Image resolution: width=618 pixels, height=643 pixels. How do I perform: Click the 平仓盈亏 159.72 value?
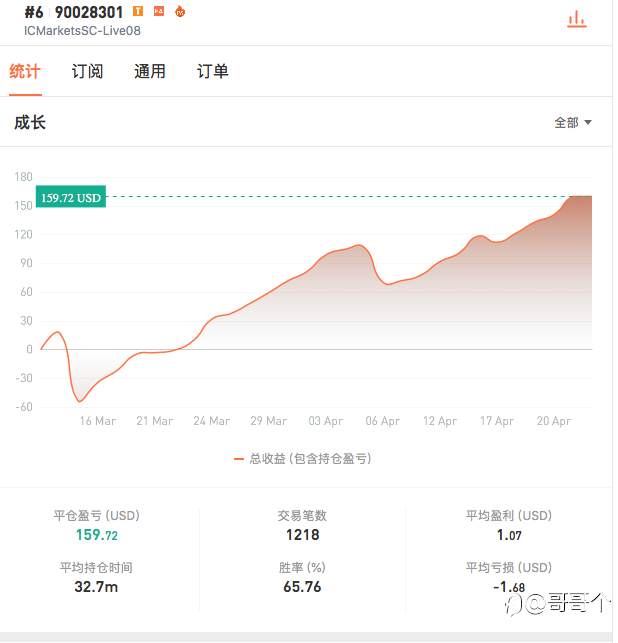tap(97, 535)
